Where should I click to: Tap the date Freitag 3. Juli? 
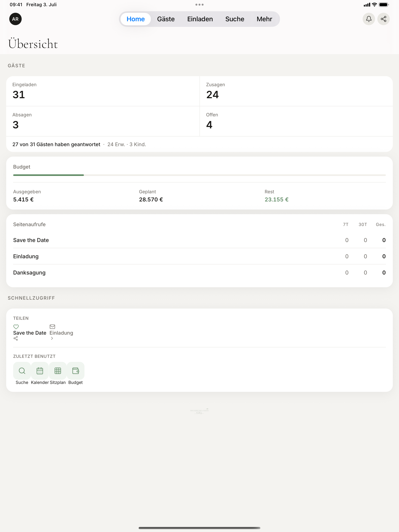pyautogui.click(x=41, y=5)
